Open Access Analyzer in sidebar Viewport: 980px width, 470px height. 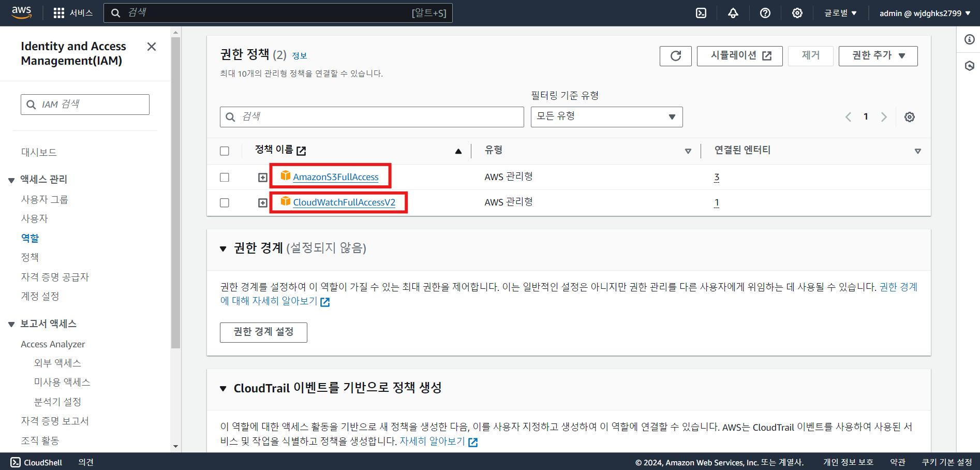click(x=53, y=344)
